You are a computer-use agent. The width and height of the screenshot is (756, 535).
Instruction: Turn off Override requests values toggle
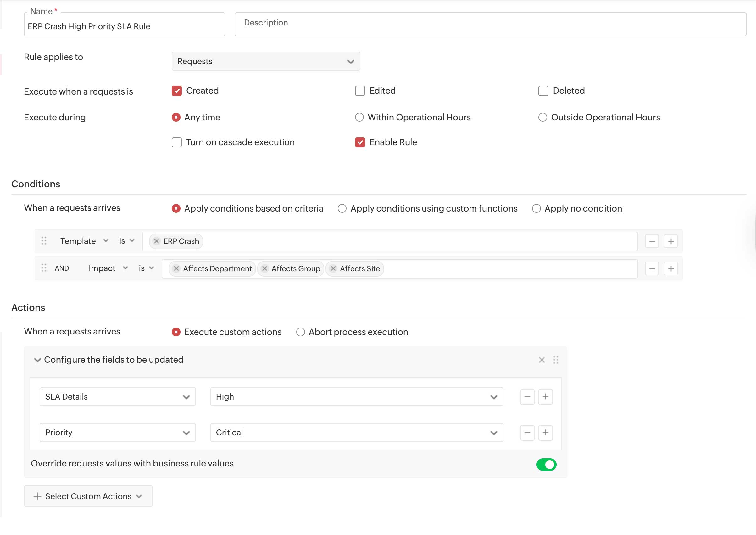coord(547,465)
